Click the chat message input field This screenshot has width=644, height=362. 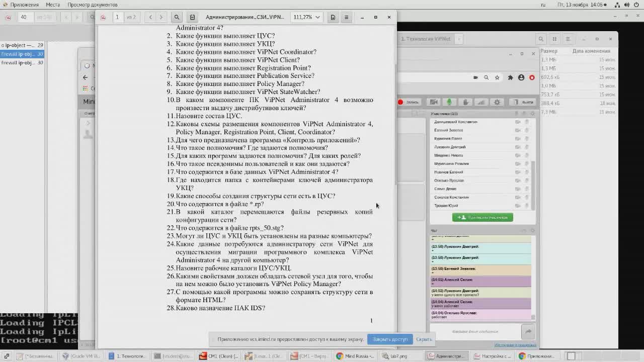[x=475, y=331]
